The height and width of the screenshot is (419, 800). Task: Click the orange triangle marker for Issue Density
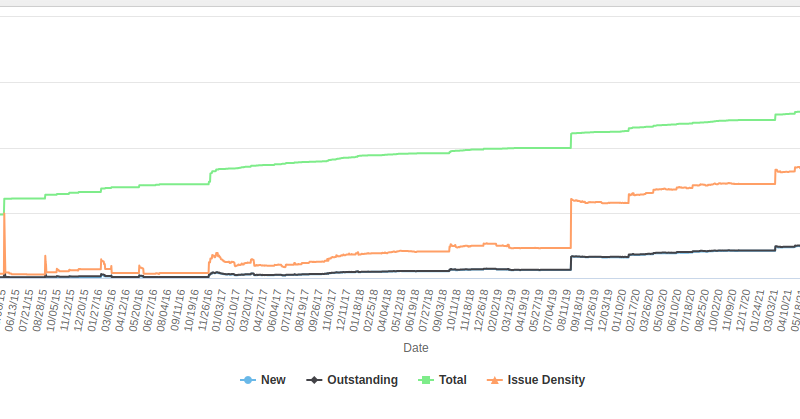click(x=494, y=380)
